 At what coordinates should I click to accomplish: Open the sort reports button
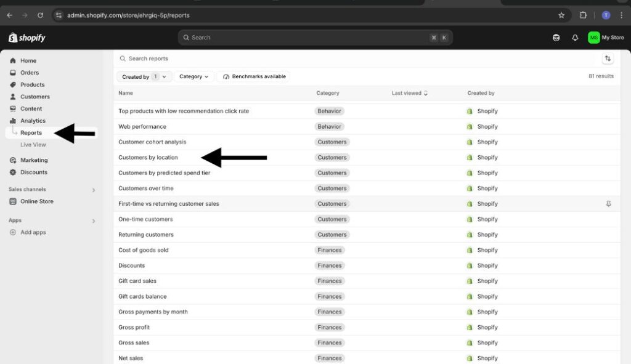[608, 59]
